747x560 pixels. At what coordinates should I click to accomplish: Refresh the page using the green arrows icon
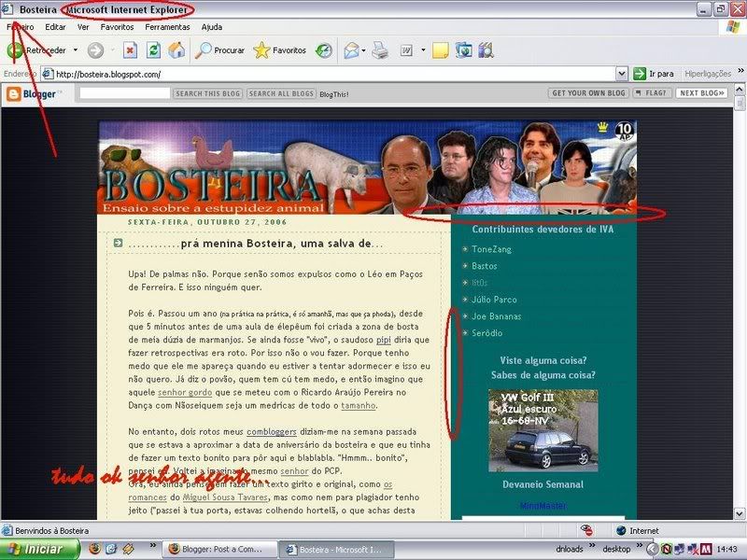click(x=153, y=50)
